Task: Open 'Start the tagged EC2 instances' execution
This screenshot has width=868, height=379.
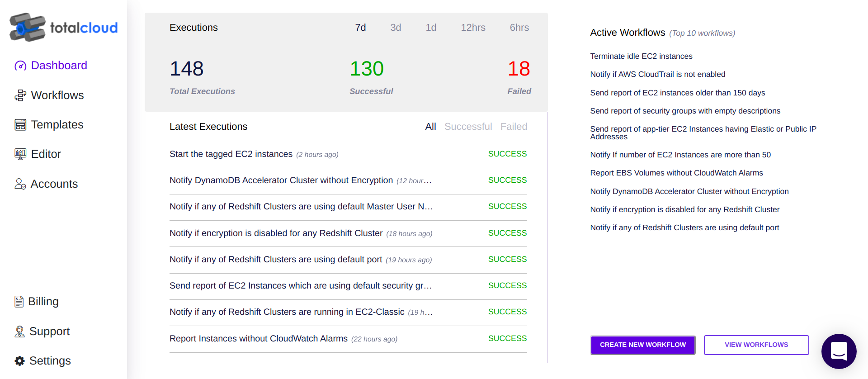Action: pos(348,154)
